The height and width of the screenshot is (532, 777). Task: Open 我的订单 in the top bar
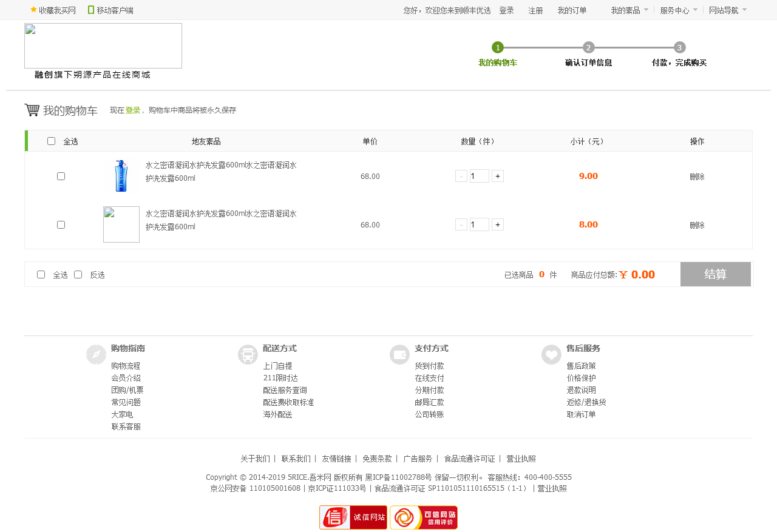click(572, 10)
